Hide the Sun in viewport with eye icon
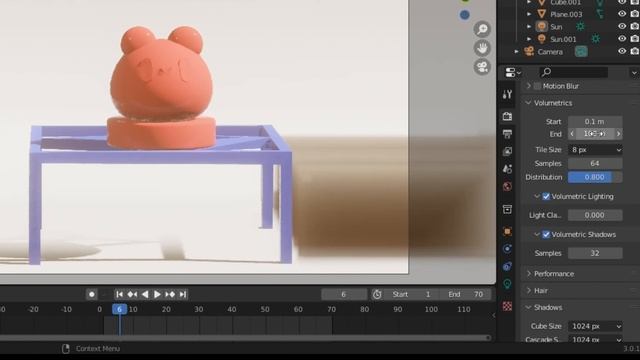This screenshot has width=640, height=360. [x=622, y=26]
